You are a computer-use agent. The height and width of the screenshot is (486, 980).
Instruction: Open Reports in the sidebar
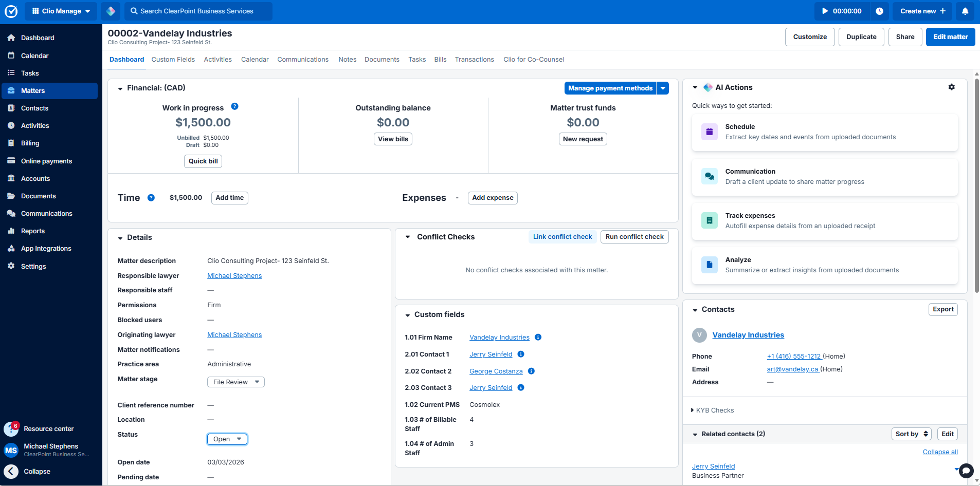click(49, 231)
